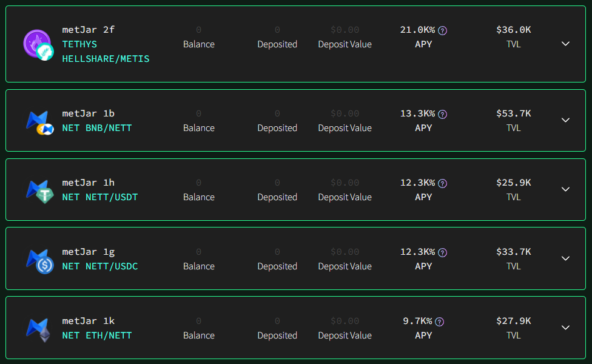Open the metJar 1g dropdown chevron

(565, 258)
